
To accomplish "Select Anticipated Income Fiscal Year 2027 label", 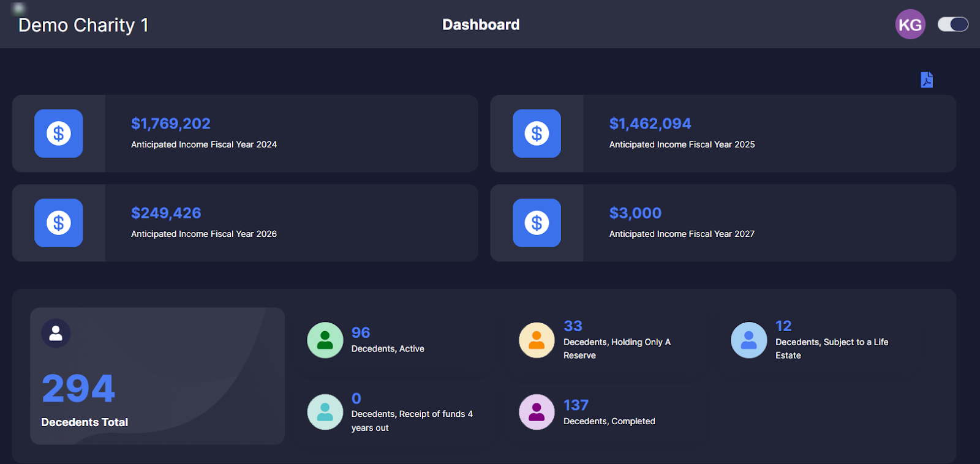I will [x=682, y=234].
